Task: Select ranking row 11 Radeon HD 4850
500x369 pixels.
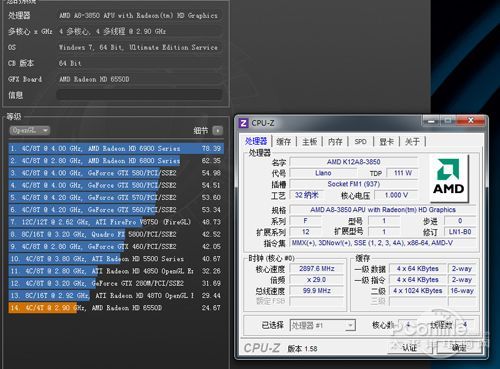Action: [116, 271]
